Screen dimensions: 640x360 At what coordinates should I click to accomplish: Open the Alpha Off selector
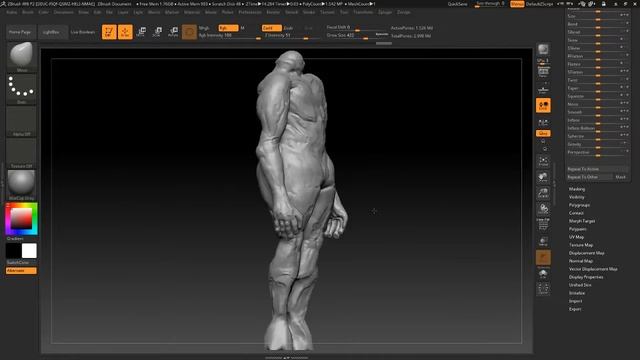(x=22, y=121)
